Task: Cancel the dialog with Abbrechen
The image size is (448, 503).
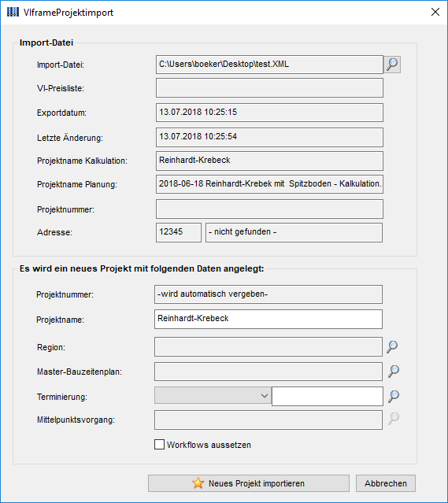Action: (386, 483)
